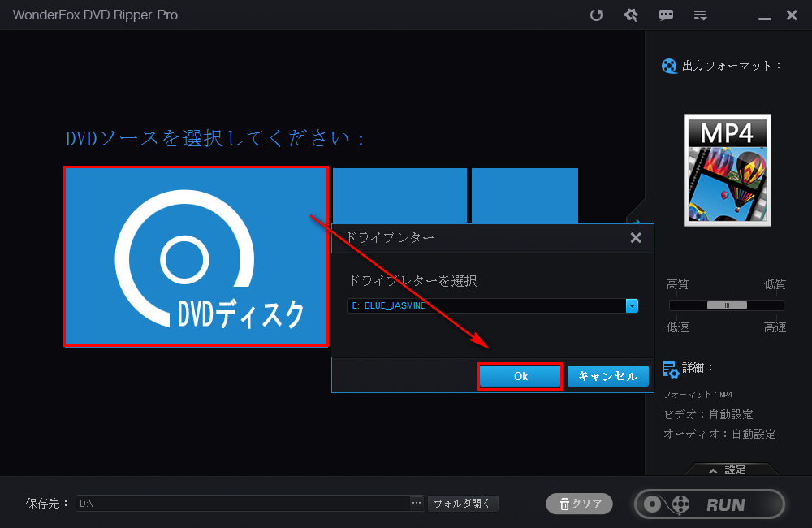Close the WonderFox DVD Ripper Pro window
812x528 pixels.
point(792,15)
